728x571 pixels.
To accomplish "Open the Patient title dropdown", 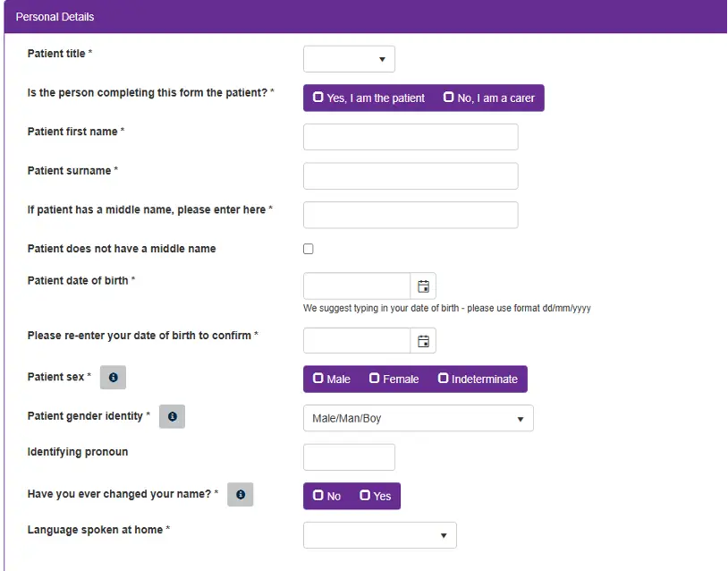I will pyautogui.click(x=349, y=59).
